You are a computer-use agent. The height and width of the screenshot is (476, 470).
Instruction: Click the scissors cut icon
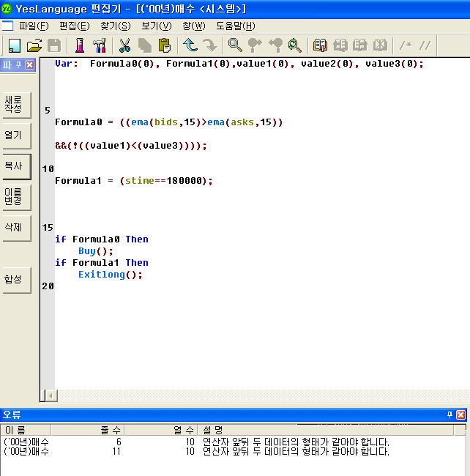click(124, 45)
